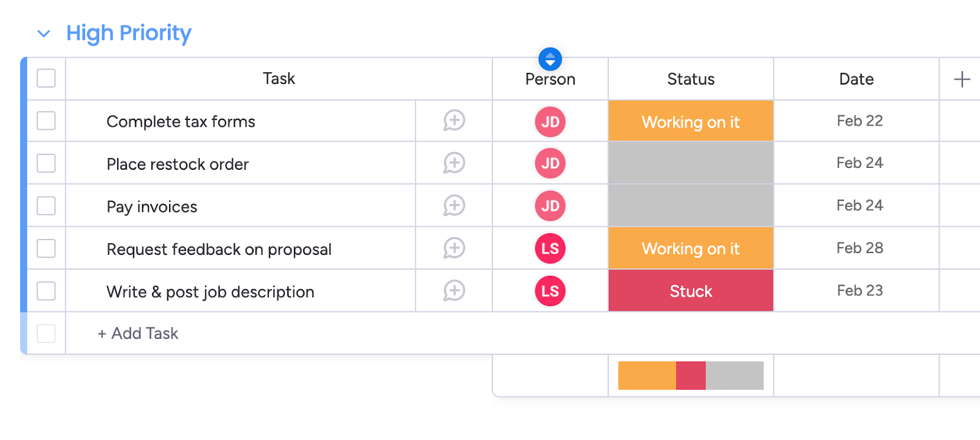Open the Stuck status dropdown

click(690, 291)
